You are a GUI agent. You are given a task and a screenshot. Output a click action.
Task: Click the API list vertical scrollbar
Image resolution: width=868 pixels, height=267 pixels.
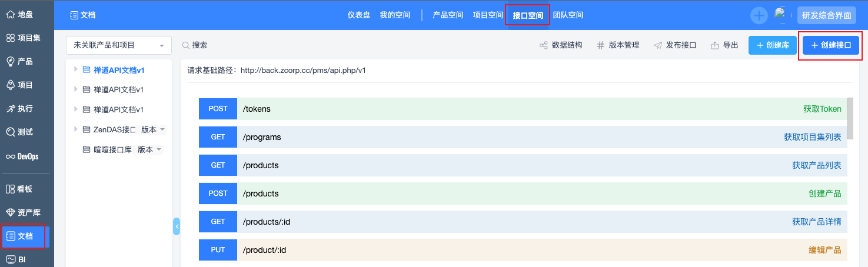click(850, 118)
